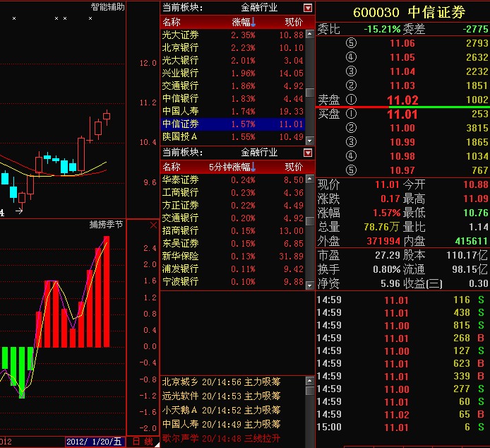Select 华泰证券 in the 5-minute gain list
This screenshot has width=490, height=448.
pyautogui.click(x=180, y=180)
